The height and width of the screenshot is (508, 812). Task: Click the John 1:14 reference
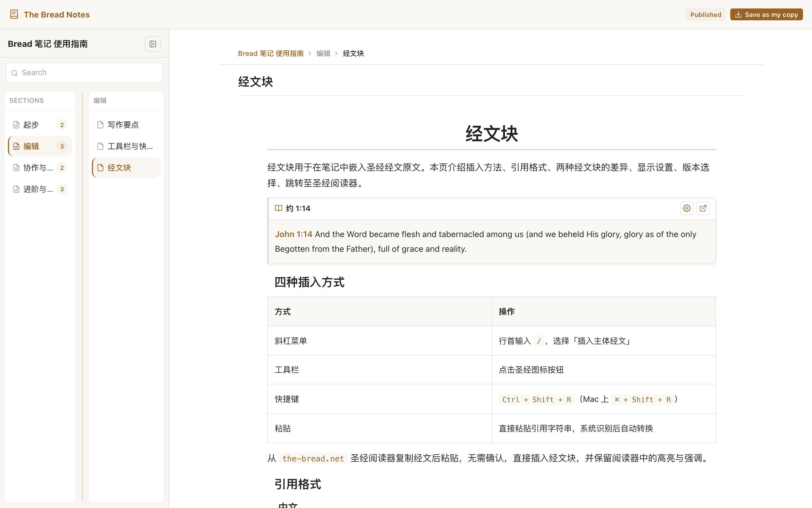click(x=293, y=234)
